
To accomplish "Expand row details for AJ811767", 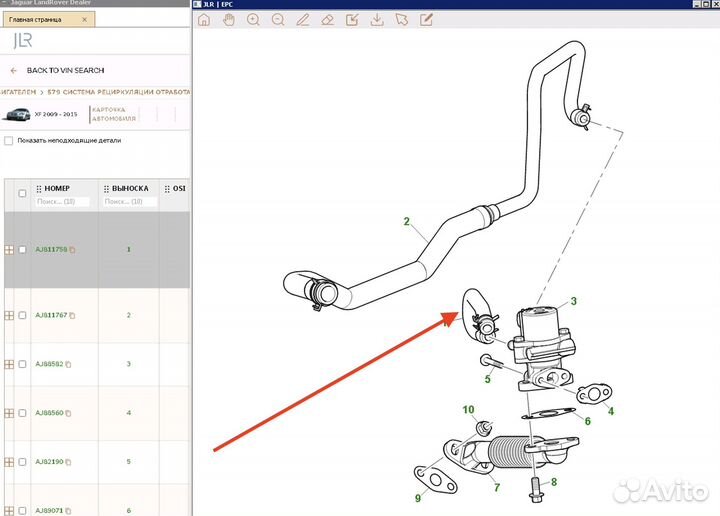I will click(x=9, y=315).
